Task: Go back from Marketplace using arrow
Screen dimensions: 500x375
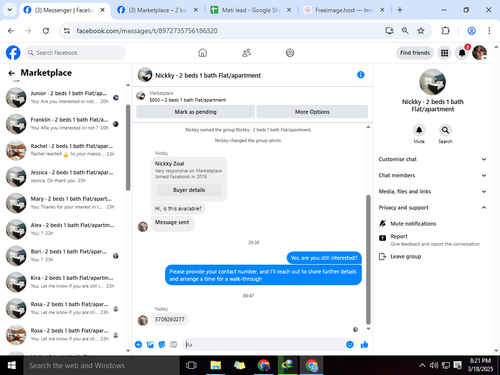Action: [x=12, y=73]
